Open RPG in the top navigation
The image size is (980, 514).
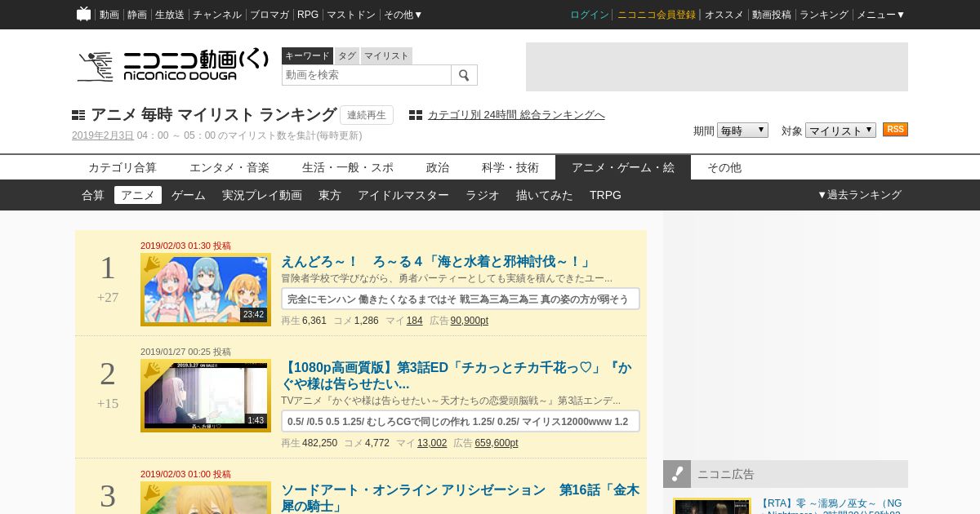[x=308, y=15]
